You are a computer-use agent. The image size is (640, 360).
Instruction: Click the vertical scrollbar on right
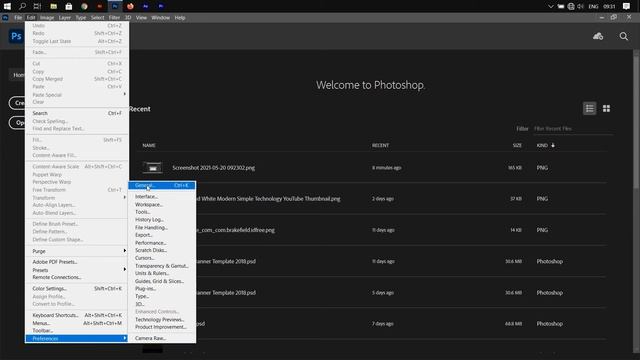(x=636, y=122)
